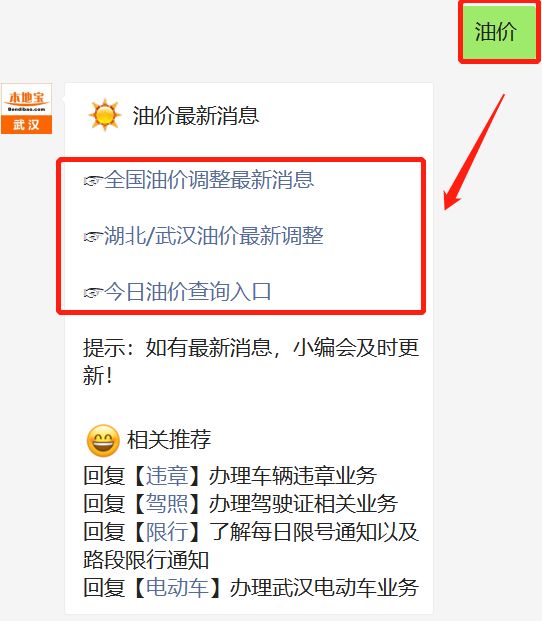The width and height of the screenshot is (542, 621).
Task: Click the sun emoji icon beside 油价最新消息
Action: [x=105, y=115]
